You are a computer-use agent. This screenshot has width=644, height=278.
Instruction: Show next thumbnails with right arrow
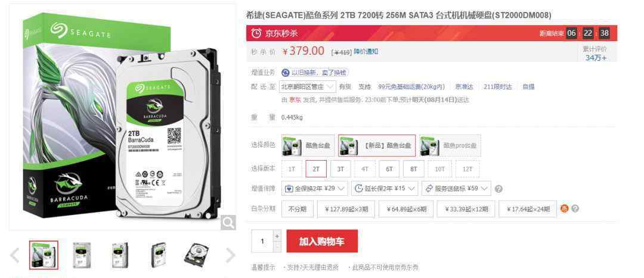tap(230, 255)
